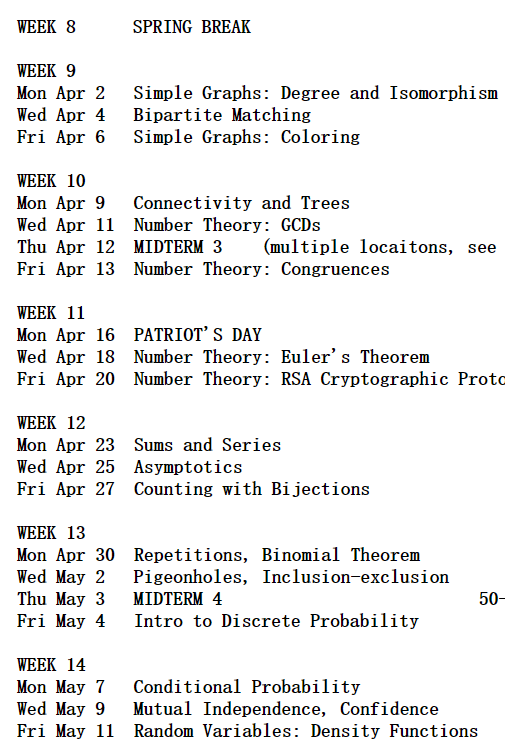
Task: Select the WEEK 9 heading
Action: coord(46,71)
